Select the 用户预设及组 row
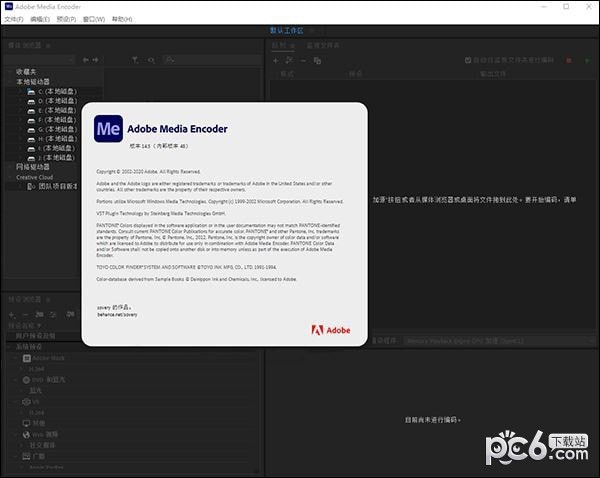The image size is (600, 478). tap(43, 336)
